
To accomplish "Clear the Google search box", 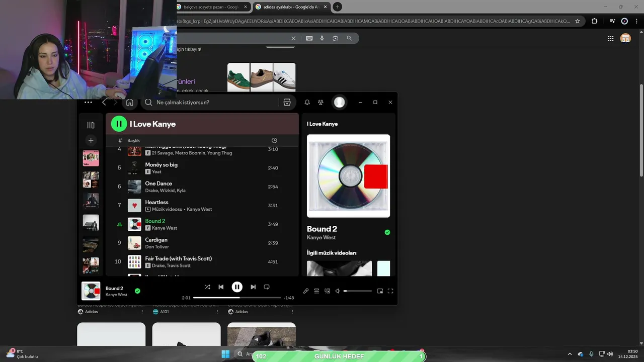I will click(294, 38).
